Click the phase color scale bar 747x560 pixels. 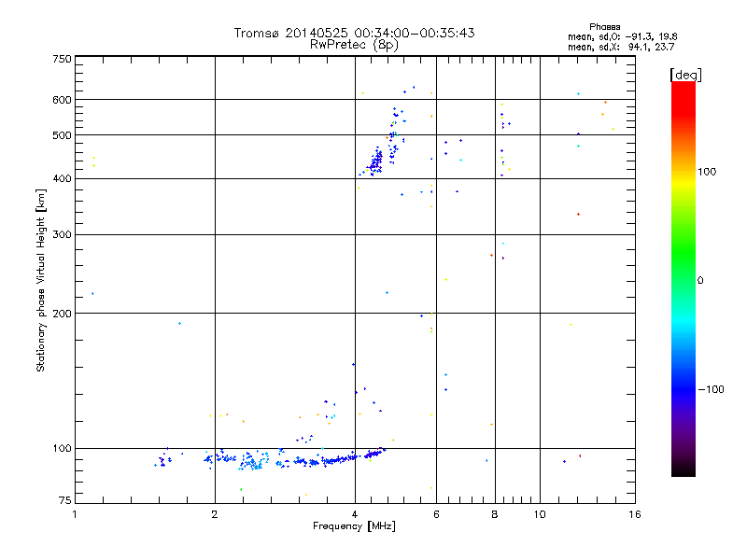(684, 278)
